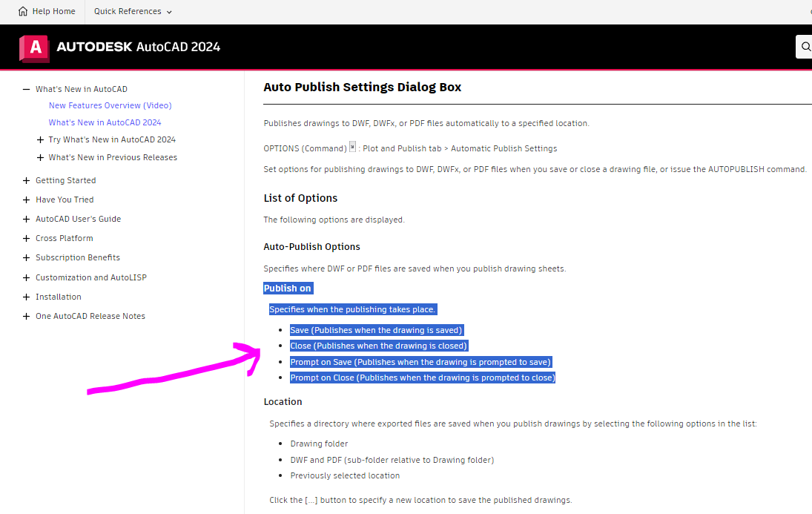The image size is (812, 514).
Task: Select the highlighted Publish on heading
Action: (288, 288)
